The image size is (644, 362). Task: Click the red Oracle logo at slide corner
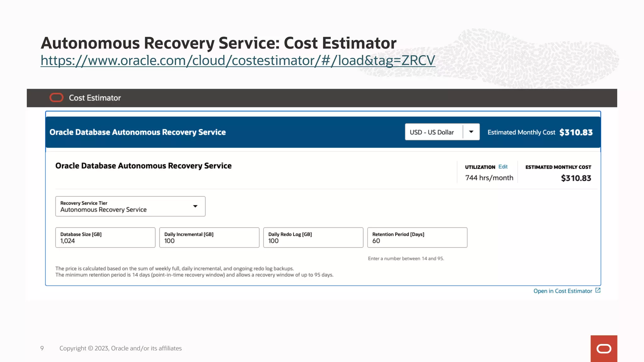[x=604, y=348]
